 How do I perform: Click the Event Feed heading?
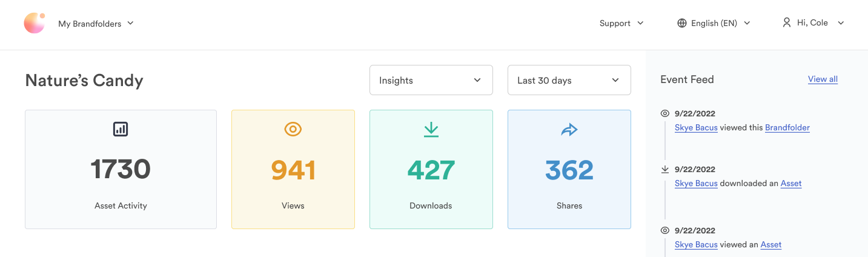pyautogui.click(x=687, y=79)
